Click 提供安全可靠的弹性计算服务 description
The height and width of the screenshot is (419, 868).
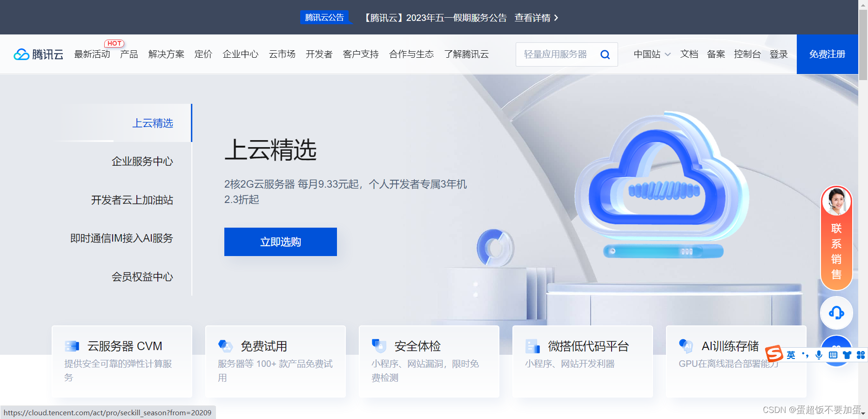pos(118,371)
